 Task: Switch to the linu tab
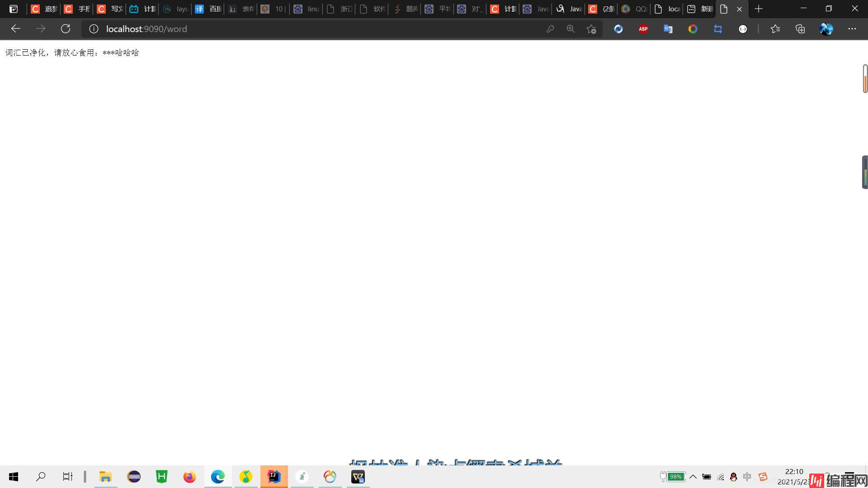click(307, 9)
